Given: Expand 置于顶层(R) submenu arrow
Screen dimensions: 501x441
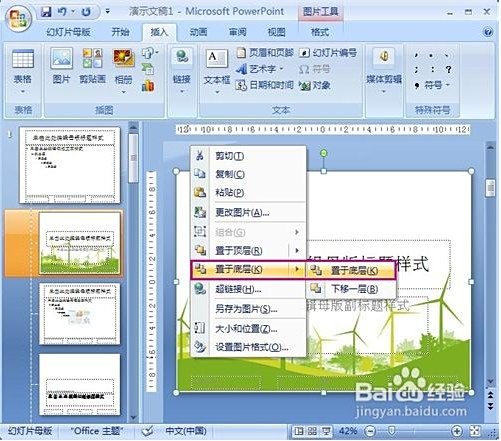Looking at the screenshot, I should coord(297,250).
